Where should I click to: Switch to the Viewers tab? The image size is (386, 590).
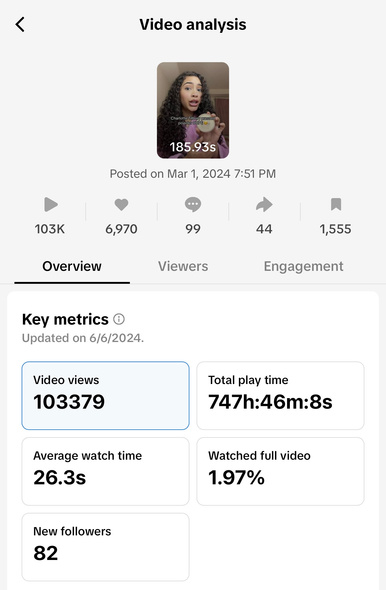[183, 266]
